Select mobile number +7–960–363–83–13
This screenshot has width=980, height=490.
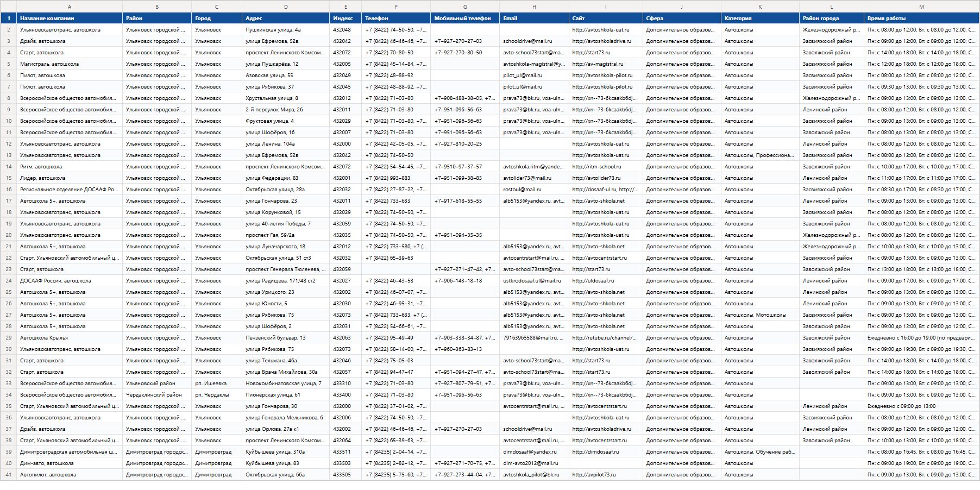pos(465,349)
